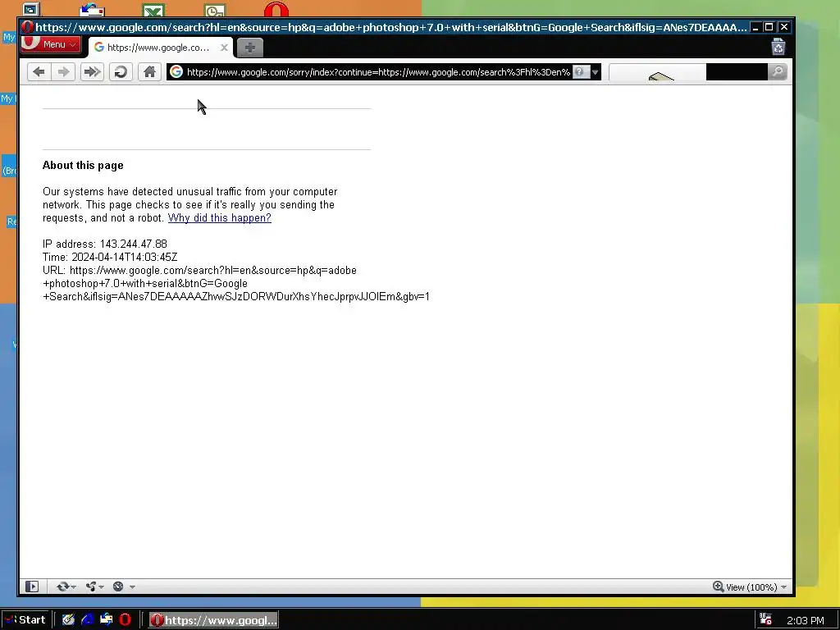Open the Opera Link sync dropdown
Screen dimensions: 840x630
click(66, 587)
